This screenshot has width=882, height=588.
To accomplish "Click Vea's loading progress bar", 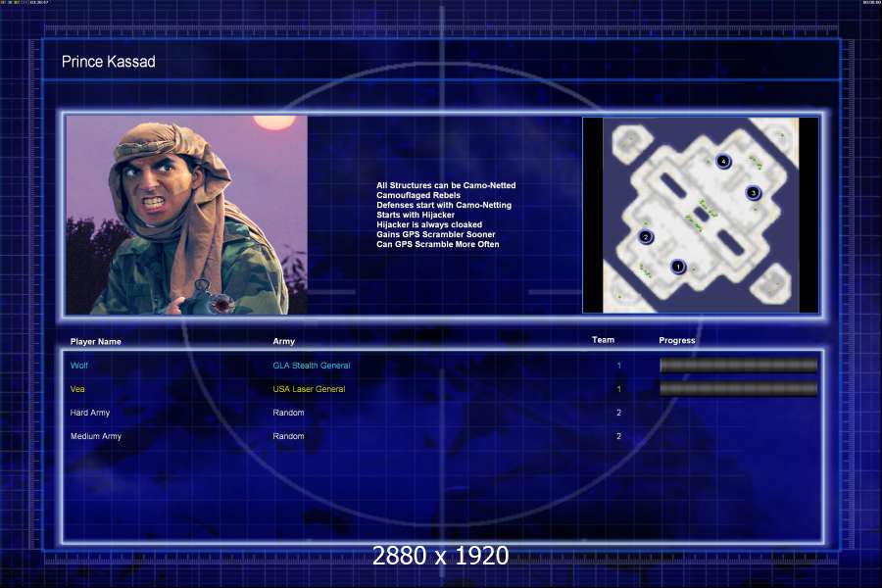I will tap(739, 388).
